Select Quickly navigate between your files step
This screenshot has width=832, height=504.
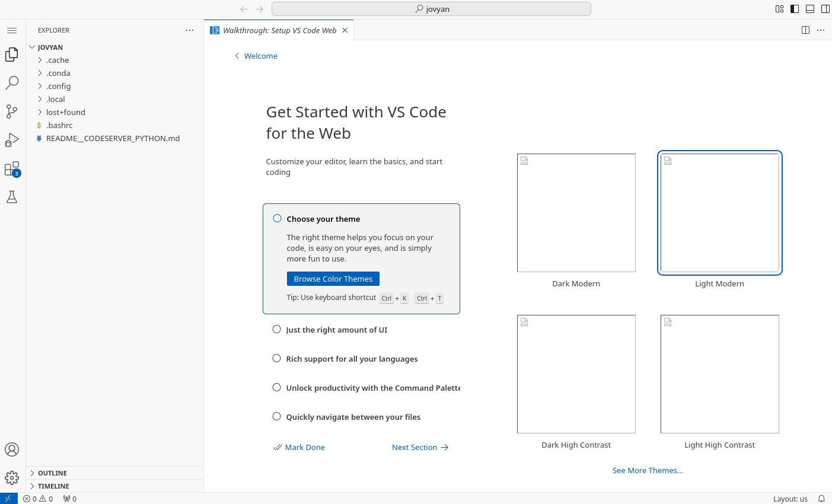[x=361, y=417]
